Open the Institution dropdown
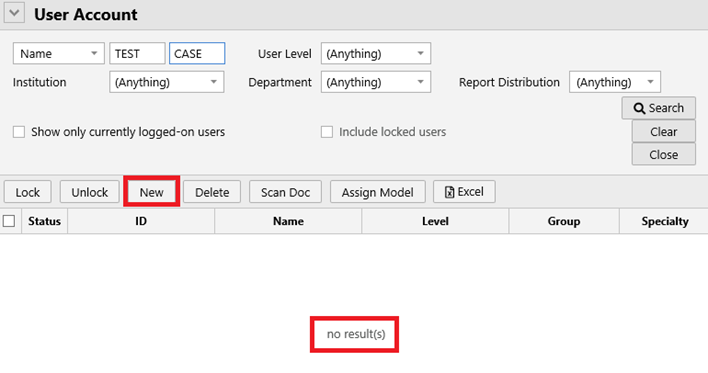Viewport: 708px width, 373px height. 167,82
